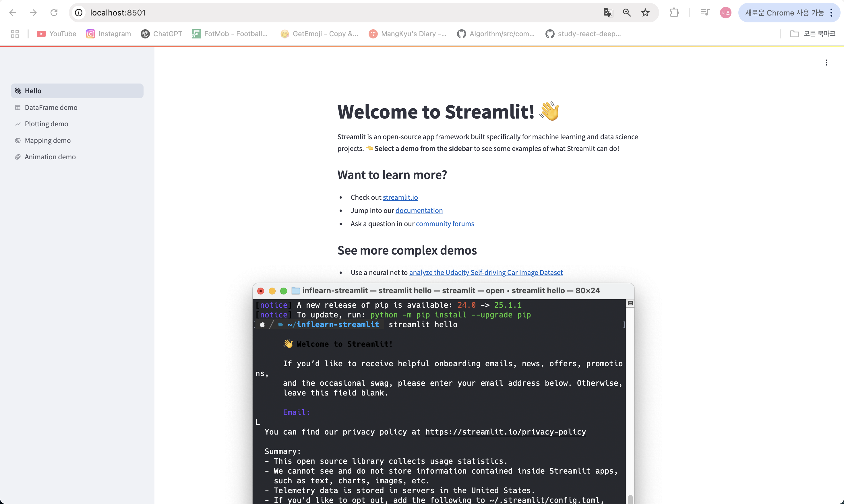Open the all bookmarks folder

(x=812, y=34)
